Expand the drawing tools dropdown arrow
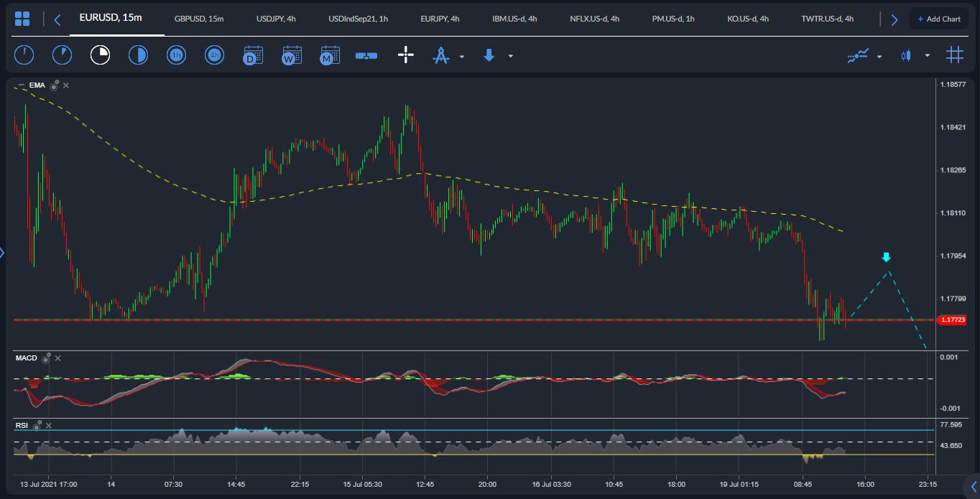The width and height of the screenshot is (980, 499). click(x=462, y=56)
